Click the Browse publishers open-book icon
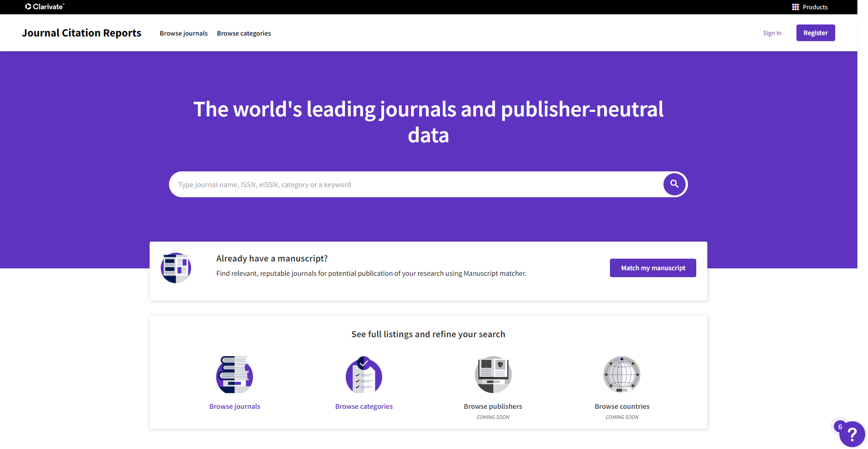This screenshot has height=449, width=868. click(x=493, y=374)
